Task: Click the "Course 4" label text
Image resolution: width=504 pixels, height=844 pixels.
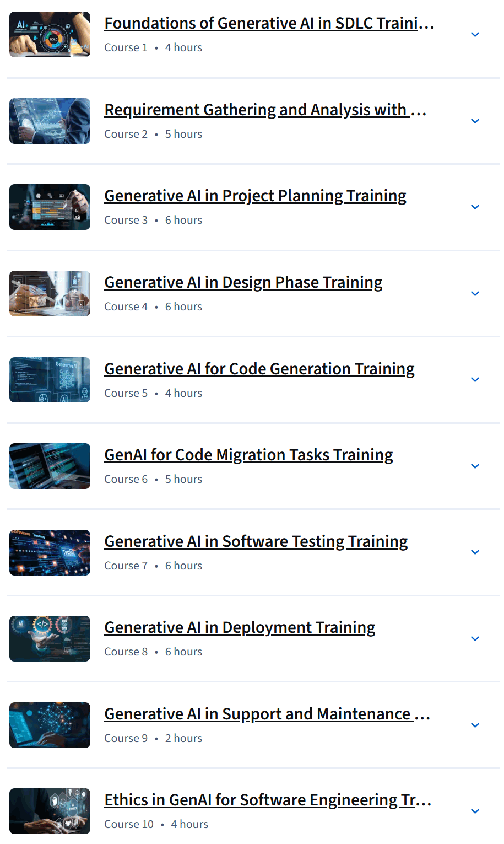Action: [126, 307]
